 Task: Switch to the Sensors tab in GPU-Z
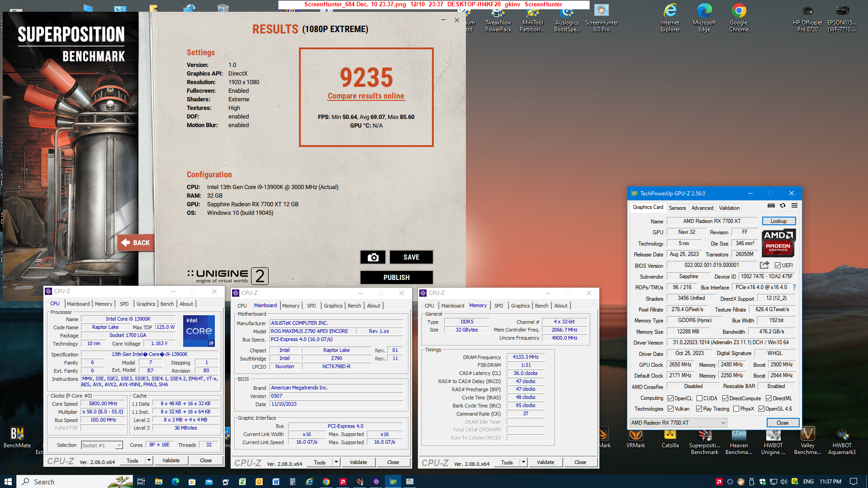coord(677,208)
